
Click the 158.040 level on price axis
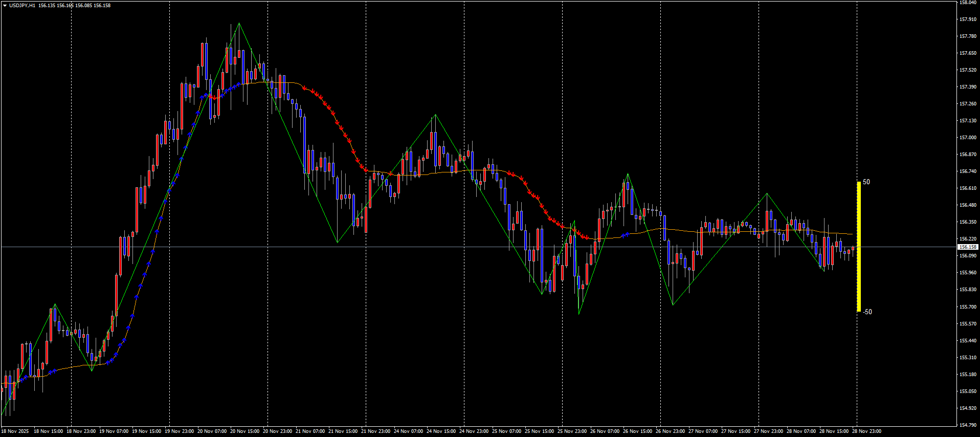(x=968, y=3)
